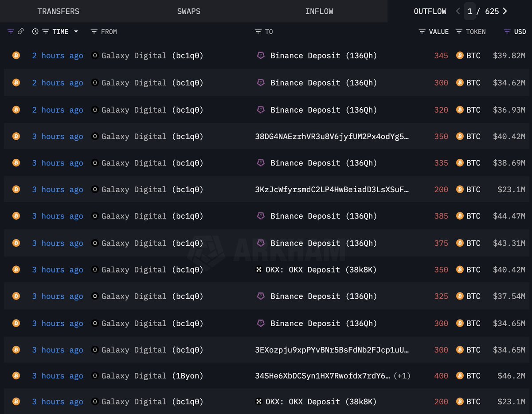Click BTC token icon in the $36.93M row

click(x=460, y=110)
